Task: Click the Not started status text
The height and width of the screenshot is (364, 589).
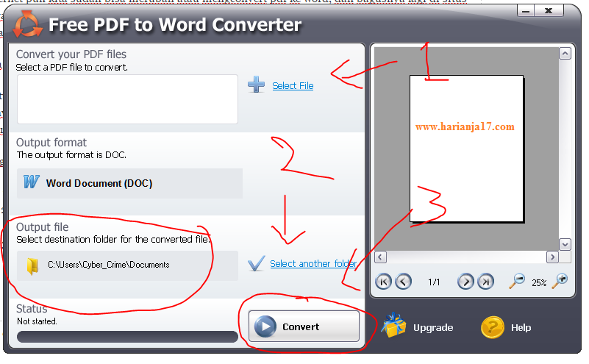Action: point(37,321)
